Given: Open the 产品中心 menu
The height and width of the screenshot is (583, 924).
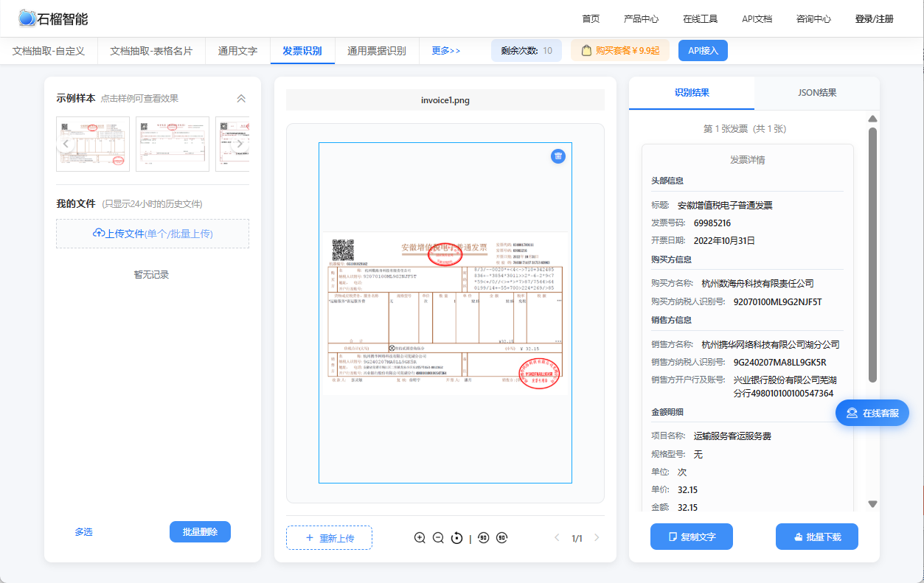Looking at the screenshot, I should coord(641,19).
